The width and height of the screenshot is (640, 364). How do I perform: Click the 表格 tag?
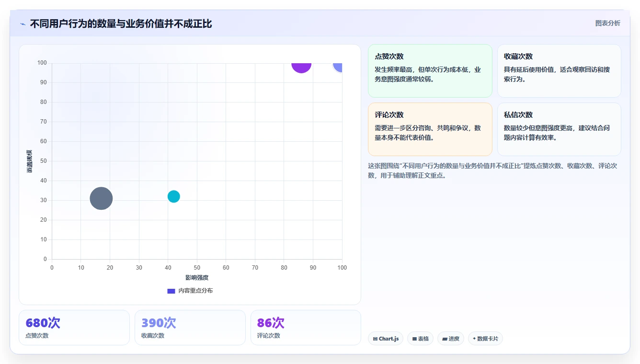tap(420, 339)
